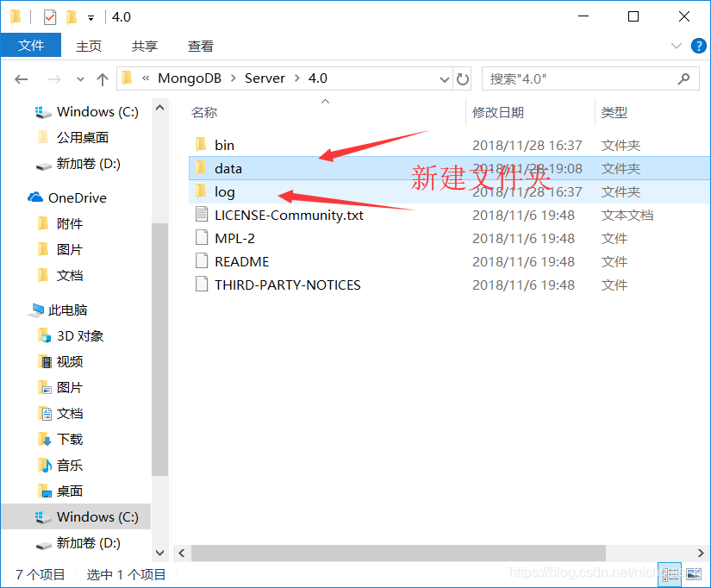The image size is (711, 588).
Task: Select the LICENSE-Community.txt file
Action: coord(289,215)
